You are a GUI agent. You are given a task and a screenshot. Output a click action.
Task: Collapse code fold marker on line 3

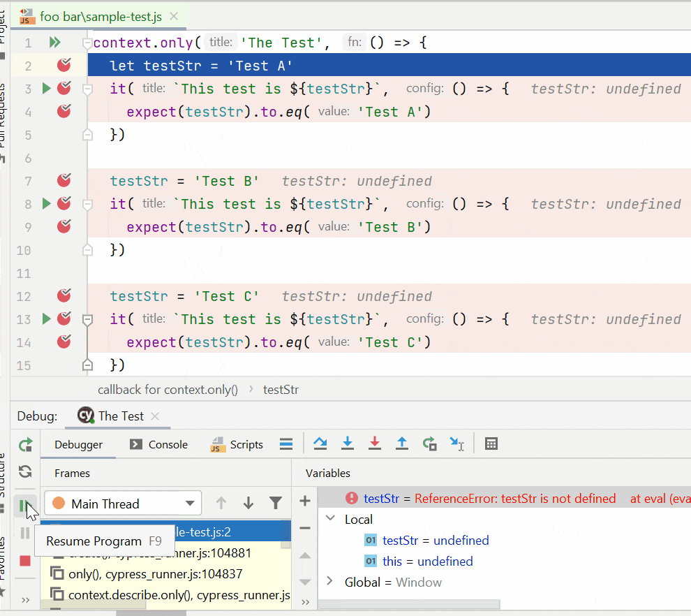87,89
